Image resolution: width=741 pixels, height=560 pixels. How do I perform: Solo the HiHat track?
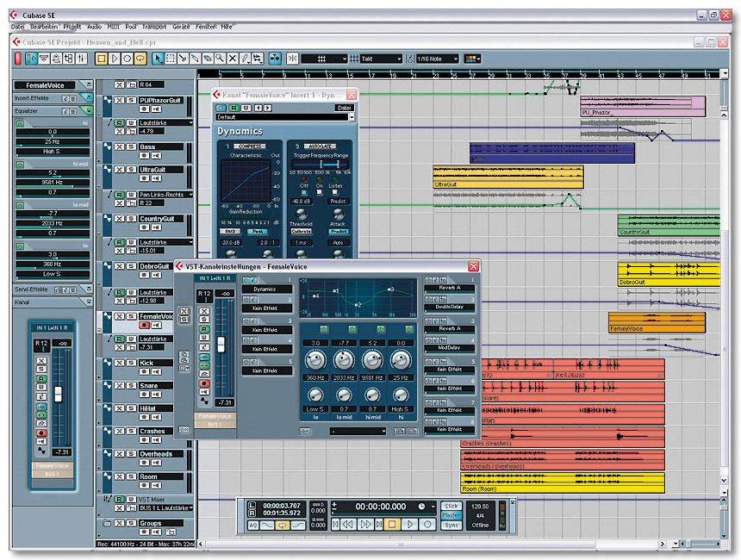pos(131,408)
